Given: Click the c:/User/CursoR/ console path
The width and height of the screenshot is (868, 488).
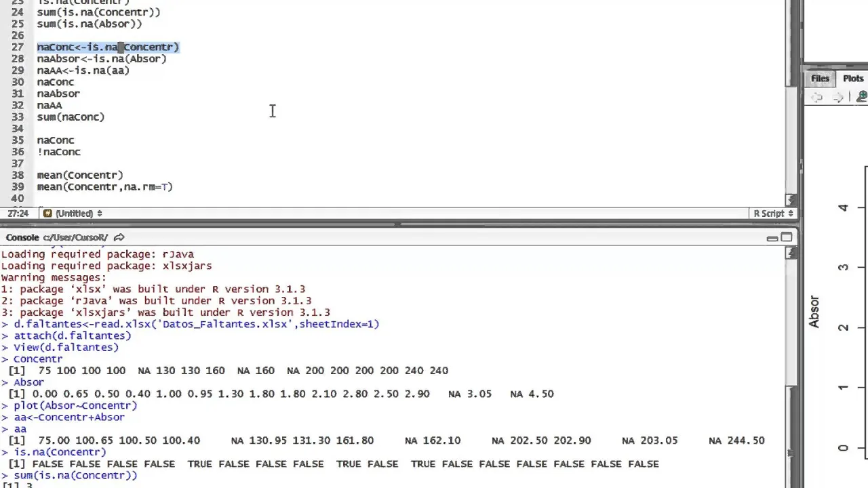Looking at the screenshot, I should pyautogui.click(x=75, y=237).
